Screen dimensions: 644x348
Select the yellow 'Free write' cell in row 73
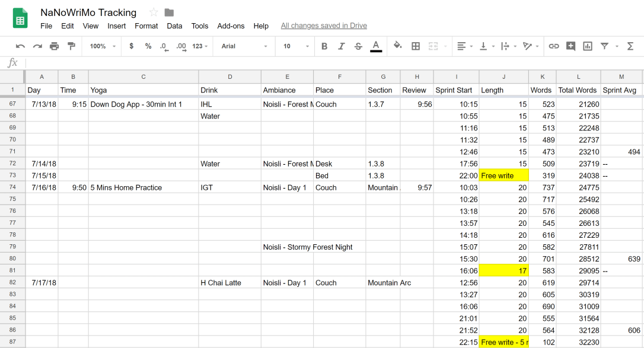[x=503, y=175]
